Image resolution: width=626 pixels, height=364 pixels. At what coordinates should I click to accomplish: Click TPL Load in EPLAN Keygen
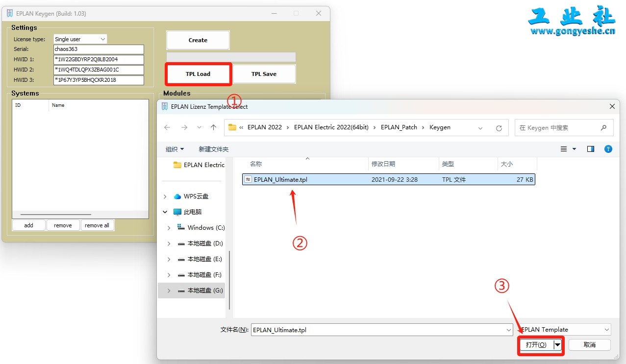pos(198,74)
